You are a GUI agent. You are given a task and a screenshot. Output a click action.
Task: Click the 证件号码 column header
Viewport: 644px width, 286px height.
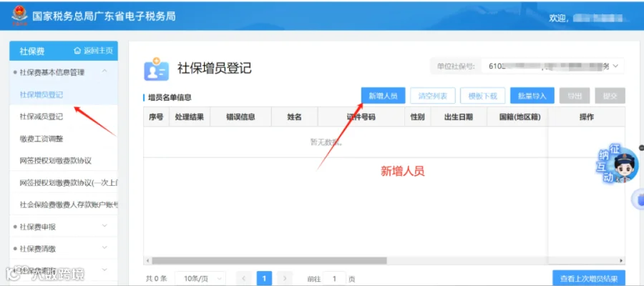(x=361, y=117)
